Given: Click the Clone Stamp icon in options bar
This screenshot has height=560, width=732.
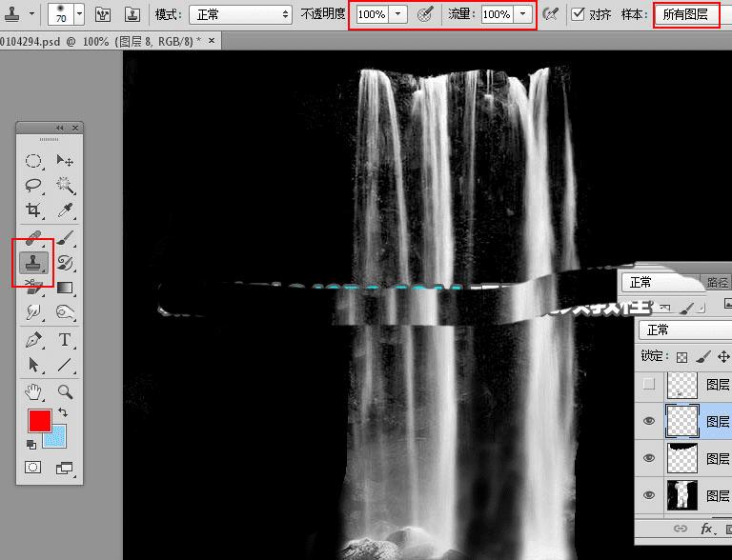Looking at the screenshot, I should tap(12, 13).
